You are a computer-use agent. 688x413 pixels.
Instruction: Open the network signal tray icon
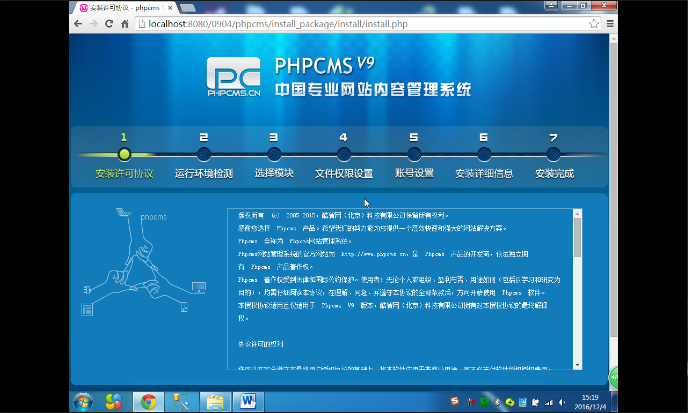click(x=548, y=402)
